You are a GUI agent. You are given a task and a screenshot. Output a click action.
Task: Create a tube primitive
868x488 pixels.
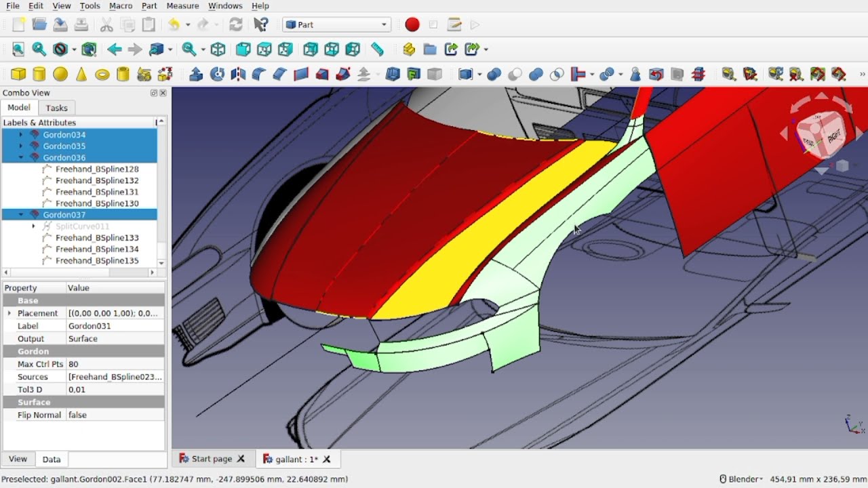tap(123, 74)
